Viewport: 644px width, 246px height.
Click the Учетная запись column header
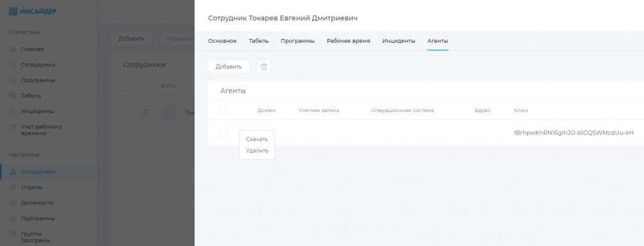coord(319,111)
